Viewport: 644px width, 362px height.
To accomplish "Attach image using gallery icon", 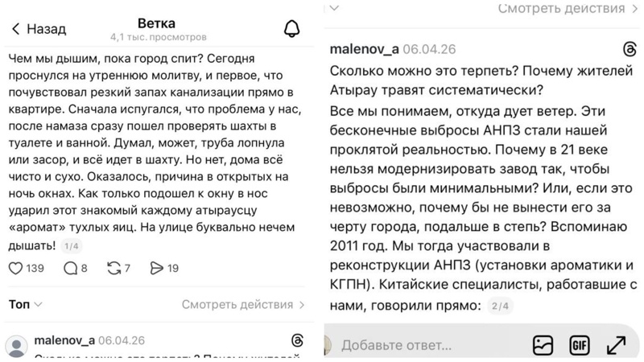I will tap(543, 345).
